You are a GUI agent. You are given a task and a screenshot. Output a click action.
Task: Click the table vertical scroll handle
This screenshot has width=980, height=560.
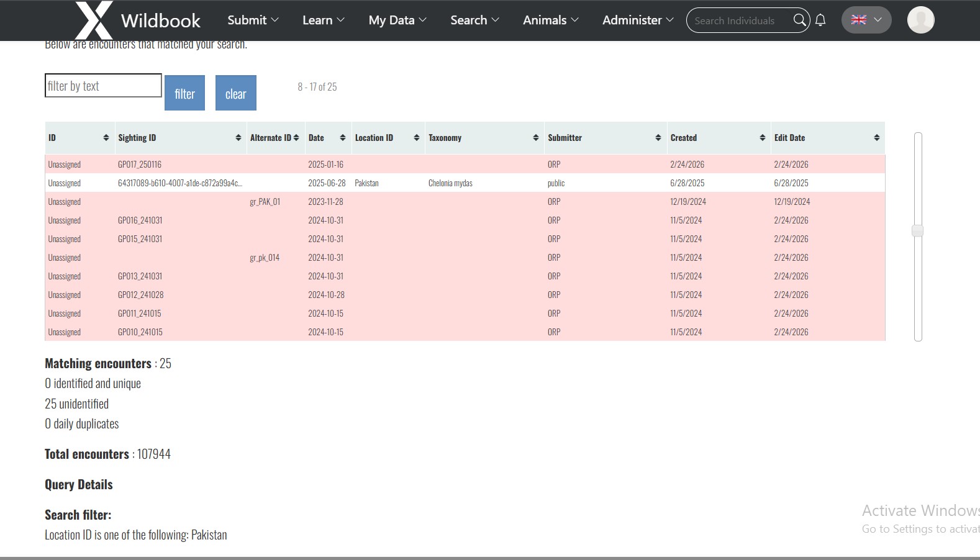[917, 231]
